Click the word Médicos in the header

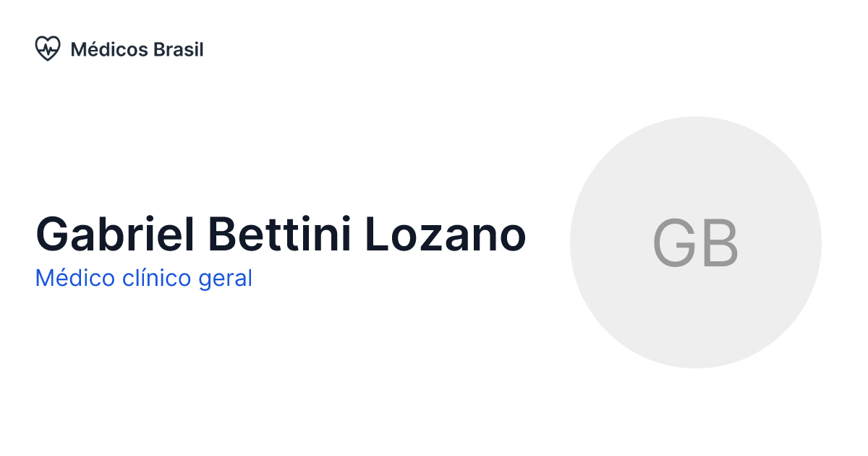coord(109,49)
